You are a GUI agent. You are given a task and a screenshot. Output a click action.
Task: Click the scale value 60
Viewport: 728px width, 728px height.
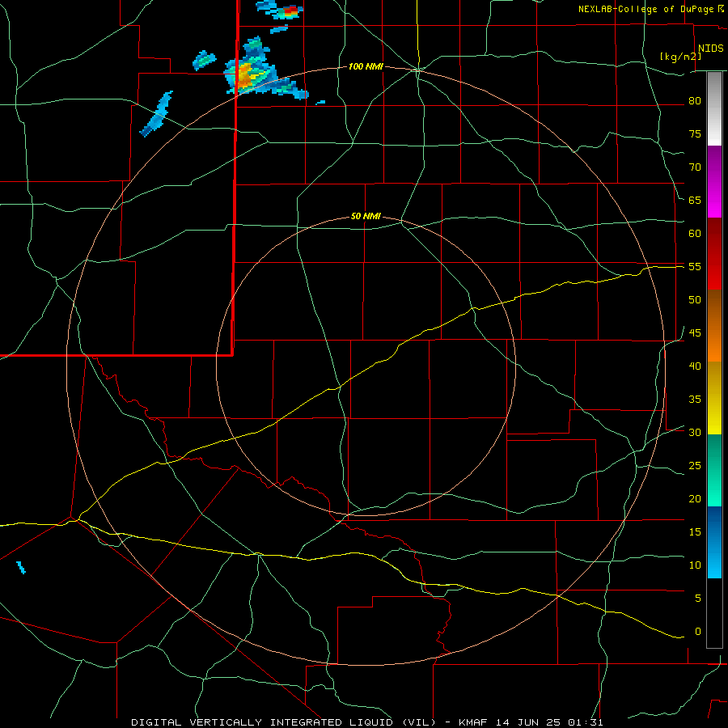[x=695, y=234]
